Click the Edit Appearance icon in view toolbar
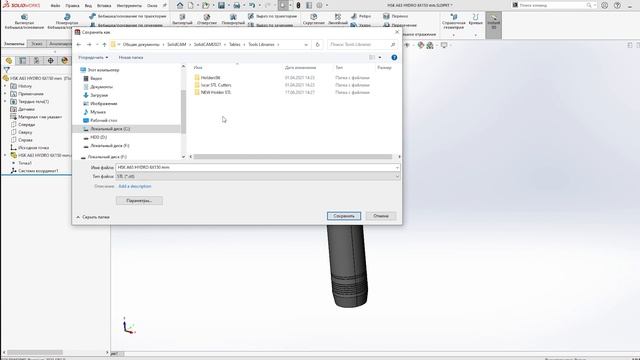This screenshot has width=640, height=360. click(x=421, y=45)
